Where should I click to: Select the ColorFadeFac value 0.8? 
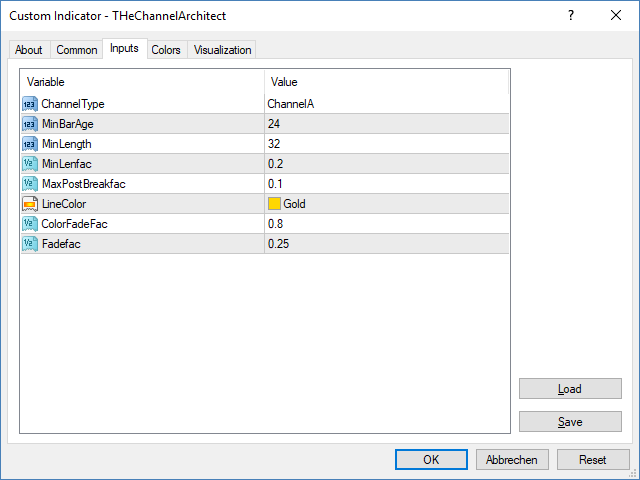(387, 224)
